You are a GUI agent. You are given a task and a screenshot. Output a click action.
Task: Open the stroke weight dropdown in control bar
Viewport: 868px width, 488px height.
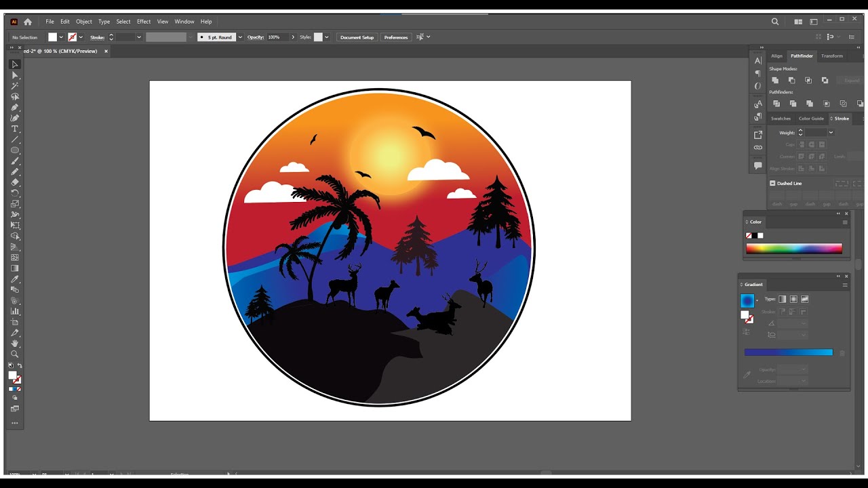pyautogui.click(x=139, y=37)
